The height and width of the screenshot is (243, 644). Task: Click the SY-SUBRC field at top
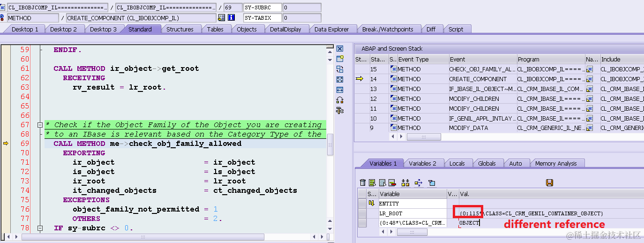click(x=263, y=8)
